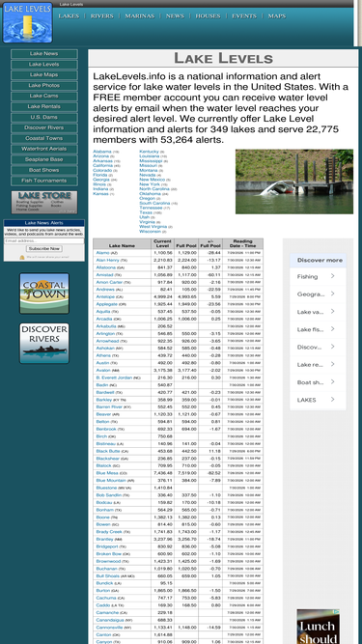362x644 pixels.
Task: Follow the Alabama state link
Action: (x=102, y=152)
